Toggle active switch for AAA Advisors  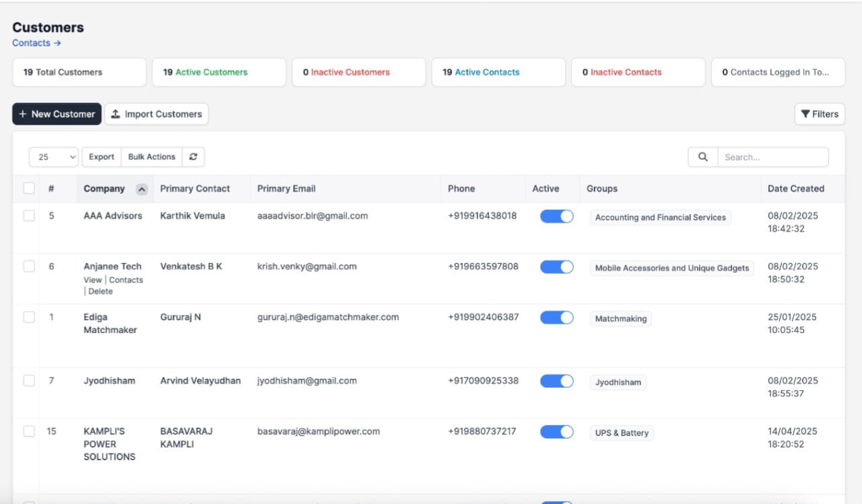556,217
